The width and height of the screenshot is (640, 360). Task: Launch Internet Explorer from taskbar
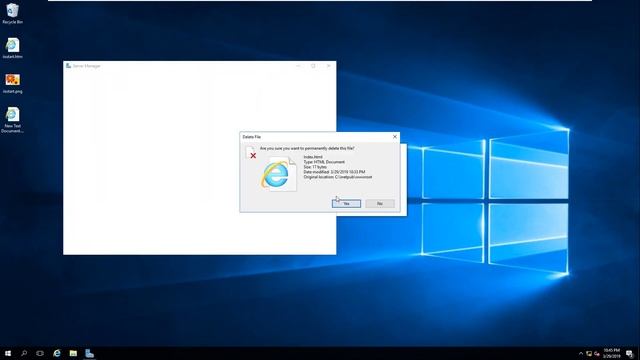[x=57, y=353]
